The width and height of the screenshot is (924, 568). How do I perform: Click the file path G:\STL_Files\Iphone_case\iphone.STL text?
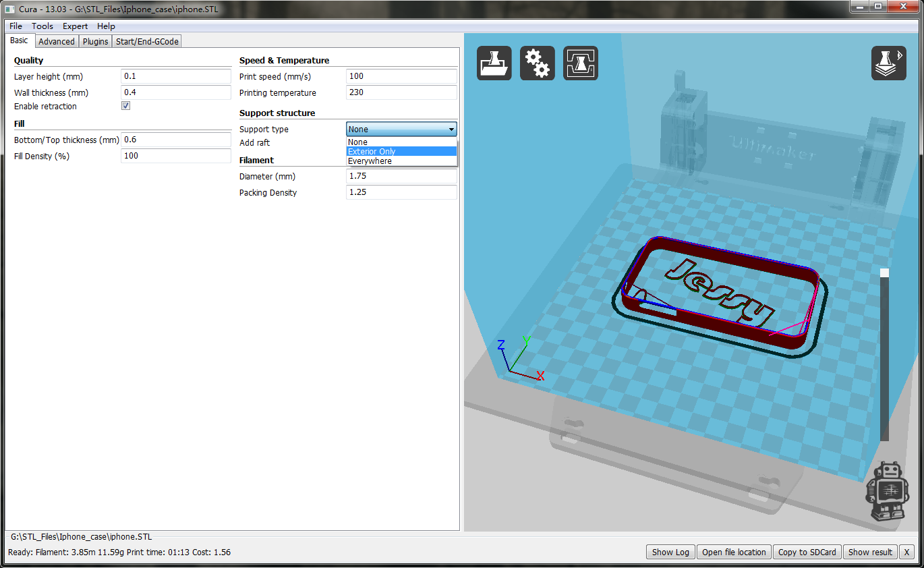point(82,537)
